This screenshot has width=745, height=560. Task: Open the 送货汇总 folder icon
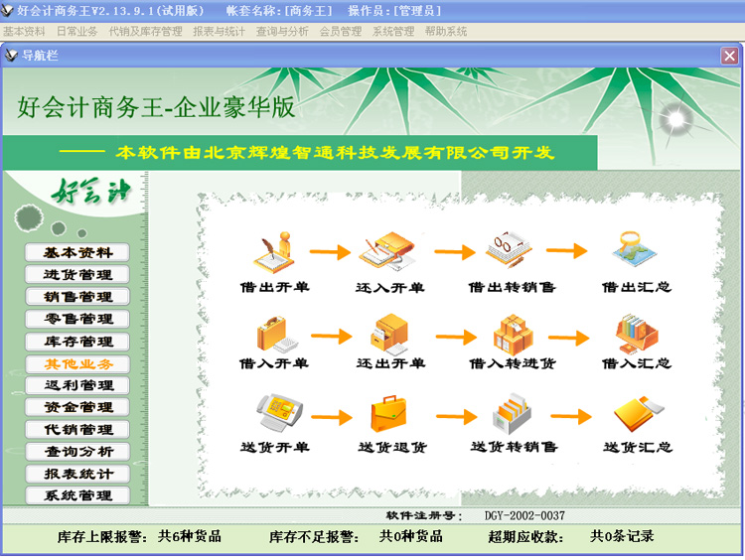[636, 413]
